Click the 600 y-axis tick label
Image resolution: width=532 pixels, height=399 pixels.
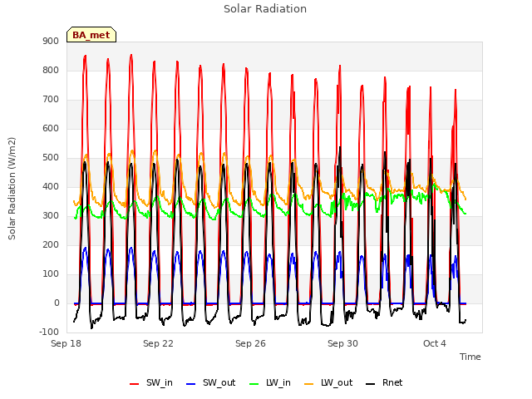point(51,129)
